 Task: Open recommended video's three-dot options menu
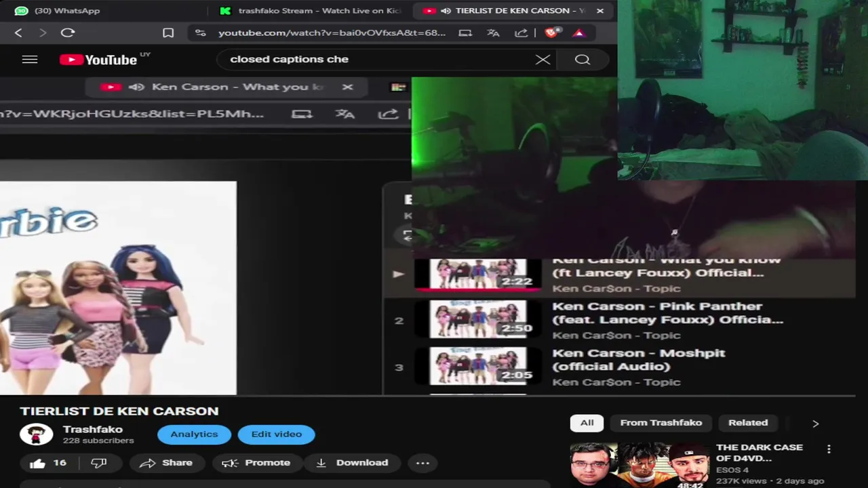point(829,449)
